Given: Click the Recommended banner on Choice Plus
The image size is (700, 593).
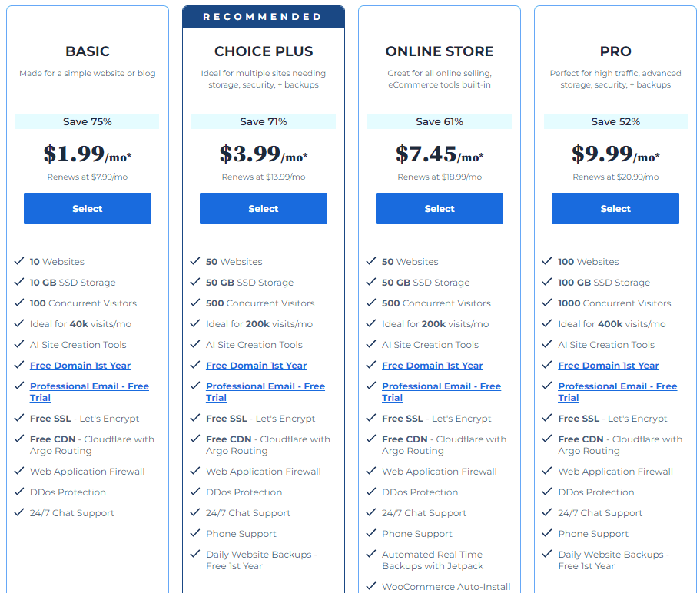Looking at the screenshot, I should click(x=264, y=17).
